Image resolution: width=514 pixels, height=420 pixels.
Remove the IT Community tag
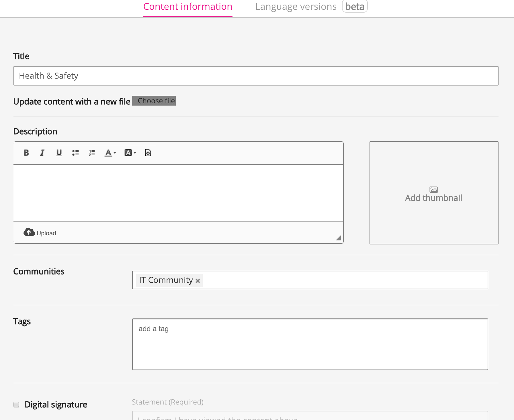(x=198, y=281)
